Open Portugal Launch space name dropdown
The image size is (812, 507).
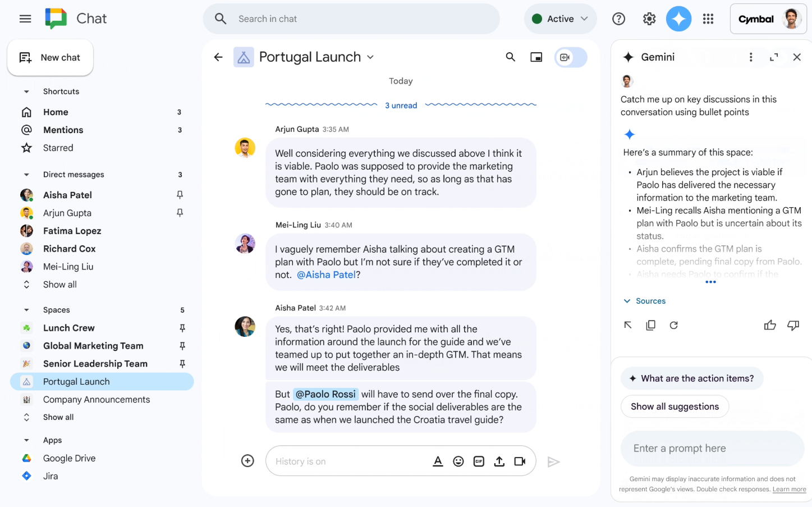pyautogui.click(x=370, y=57)
